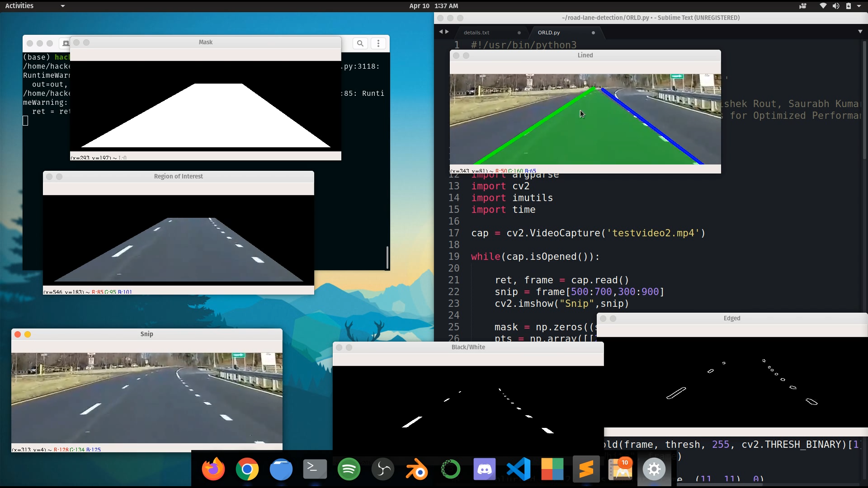Screen dimensions: 868x488
Task: Open Google Chrome from the dock
Action: coord(247,469)
